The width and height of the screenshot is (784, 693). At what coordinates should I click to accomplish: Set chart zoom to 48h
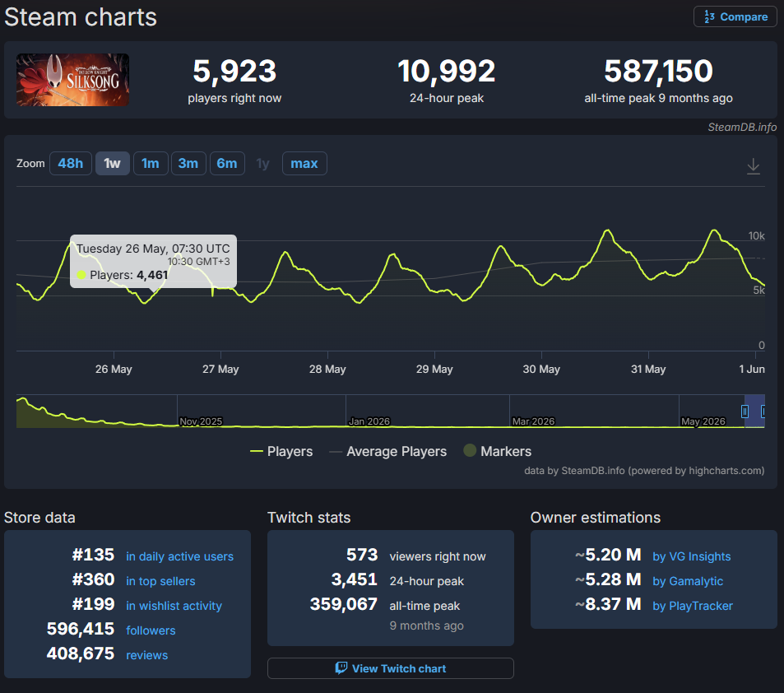pyautogui.click(x=71, y=164)
